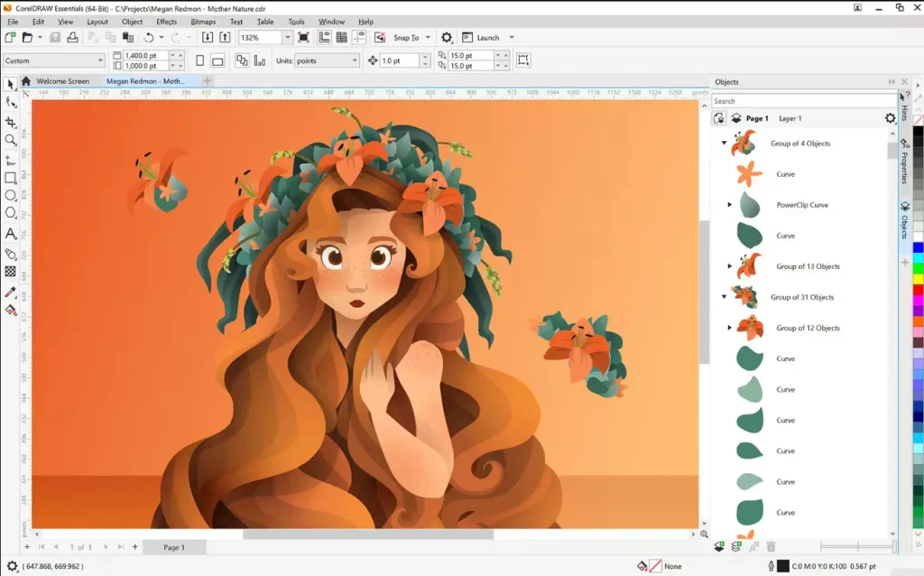Undo the last action
The image size is (924, 576).
(149, 37)
